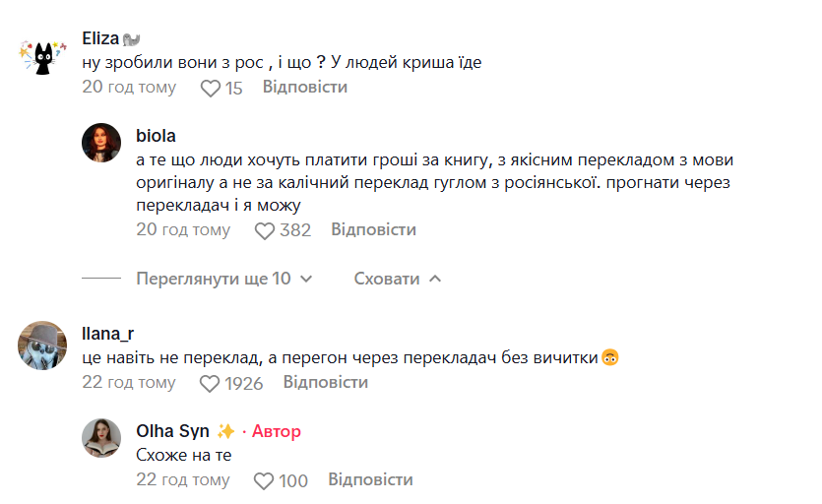822x504 pixels.
Task: Open Olha Syn's profile avatar
Action: (102, 438)
